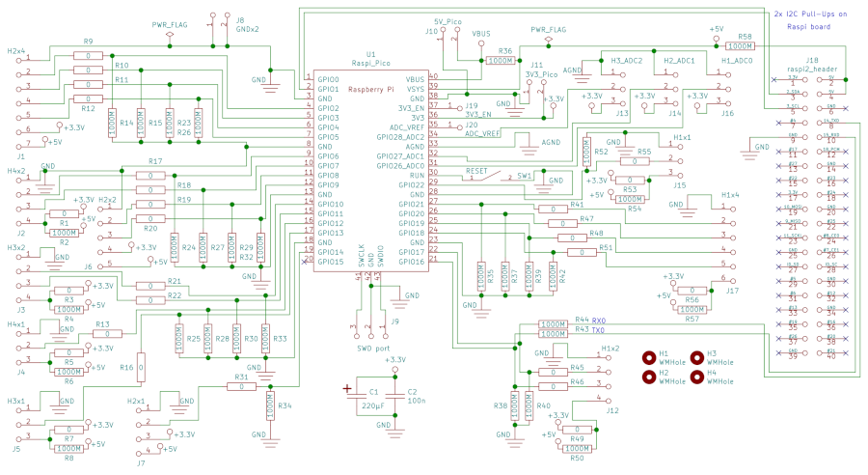Select resistor R16 vertical symbol
This screenshot has height=475, width=868.
pos(141,368)
